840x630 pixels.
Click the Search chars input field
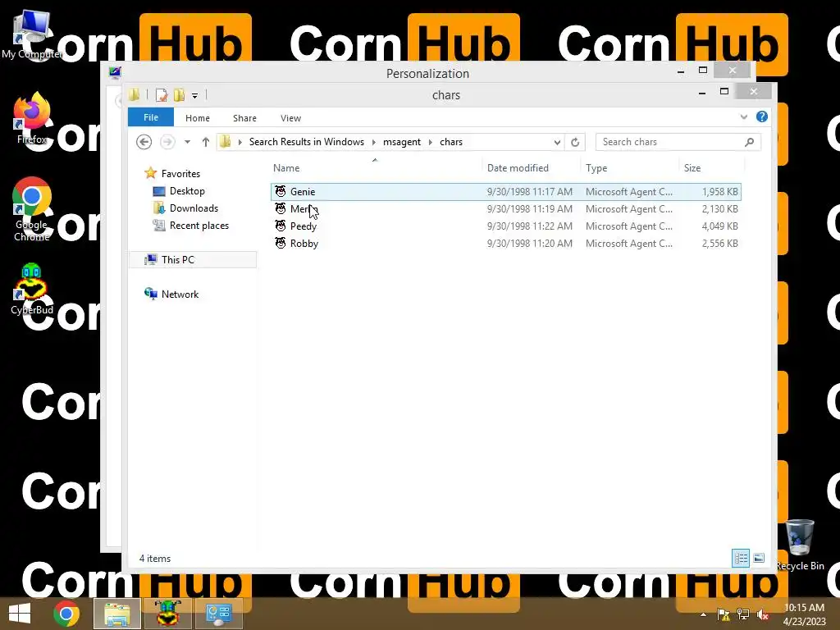[671, 142]
